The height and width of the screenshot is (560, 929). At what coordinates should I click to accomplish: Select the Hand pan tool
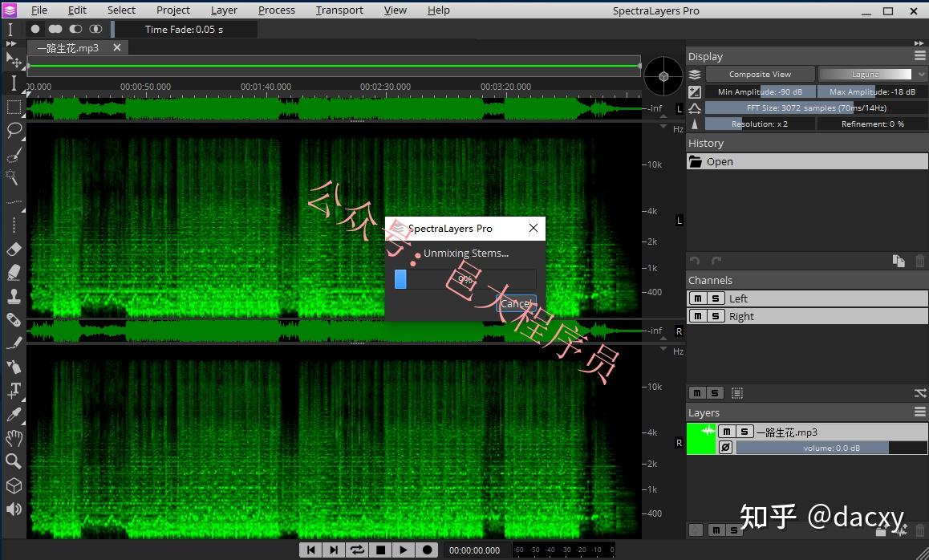pyautogui.click(x=13, y=438)
